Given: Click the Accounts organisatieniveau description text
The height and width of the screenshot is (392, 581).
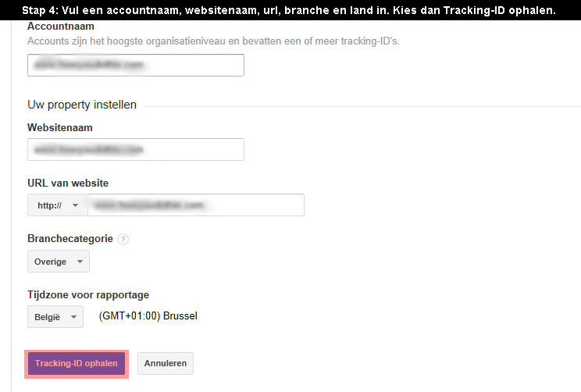Looking at the screenshot, I should tap(213, 41).
